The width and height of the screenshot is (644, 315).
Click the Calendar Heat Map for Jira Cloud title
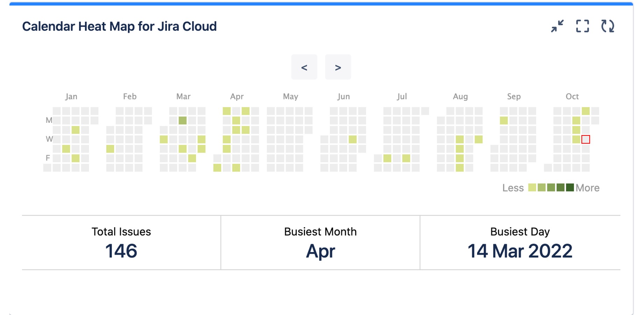click(119, 27)
